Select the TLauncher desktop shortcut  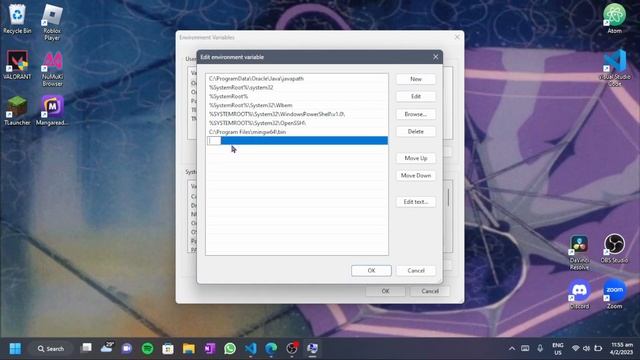pos(17,111)
